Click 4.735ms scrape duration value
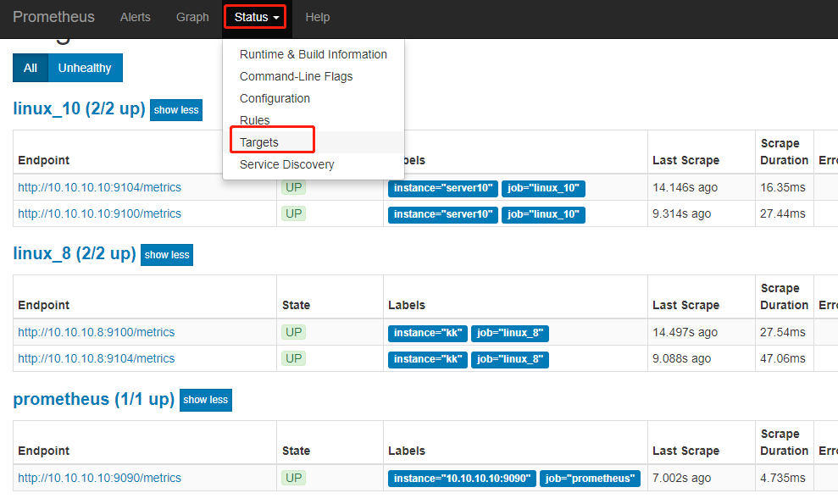 pos(782,478)
